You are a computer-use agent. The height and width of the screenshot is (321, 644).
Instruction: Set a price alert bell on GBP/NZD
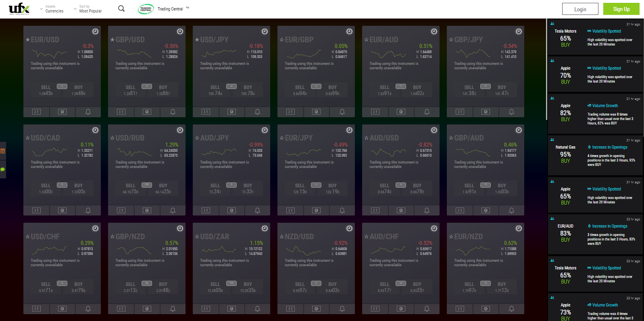173,309
